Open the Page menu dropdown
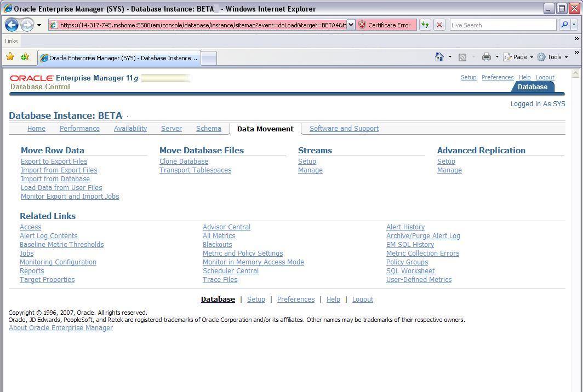This screenshot has width=583, height=392. tap(518, 57)
